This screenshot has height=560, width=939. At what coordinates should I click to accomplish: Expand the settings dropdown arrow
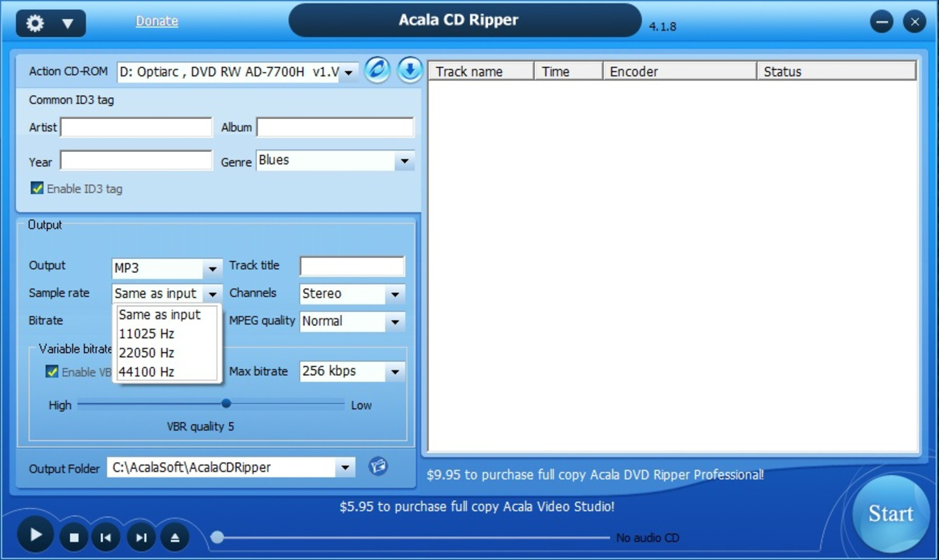(x=68, y=24)
